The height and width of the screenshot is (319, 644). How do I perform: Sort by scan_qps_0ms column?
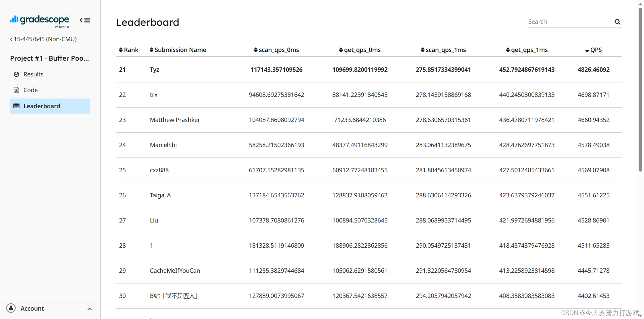coord(276,50)
